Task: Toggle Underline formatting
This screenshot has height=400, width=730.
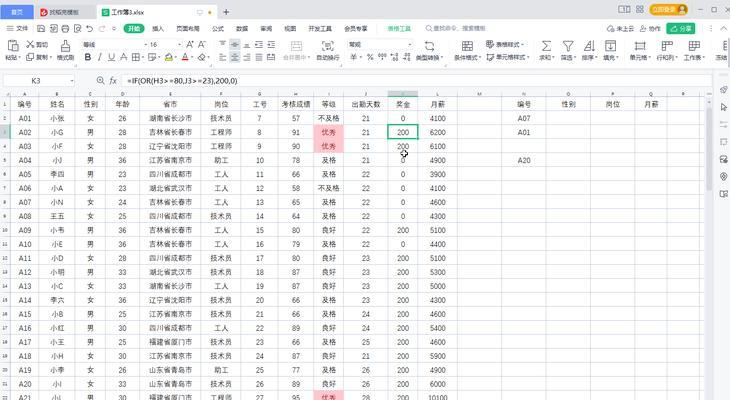Action: [x=111, y=57]
